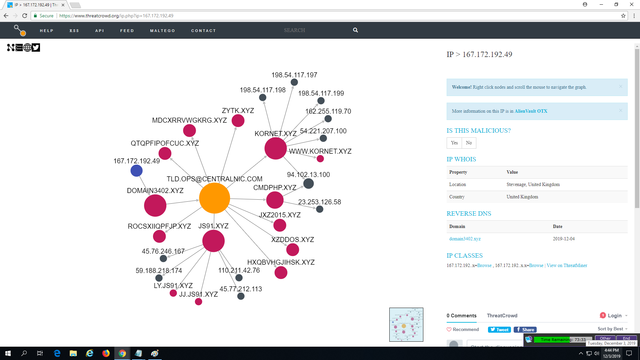Open File Explorer from the taskbar
This screenshot has height=360, width=640.
pos(73,353)
